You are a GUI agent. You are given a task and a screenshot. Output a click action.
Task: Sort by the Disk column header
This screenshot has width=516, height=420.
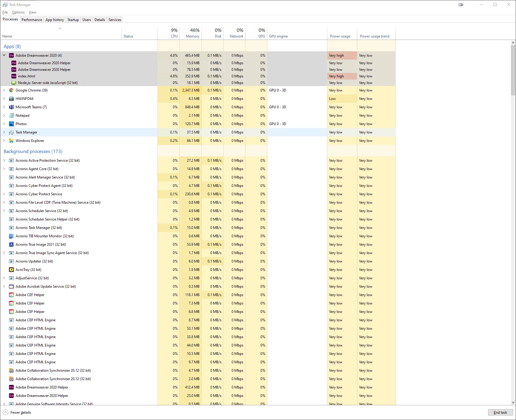[x=212, y=33]
